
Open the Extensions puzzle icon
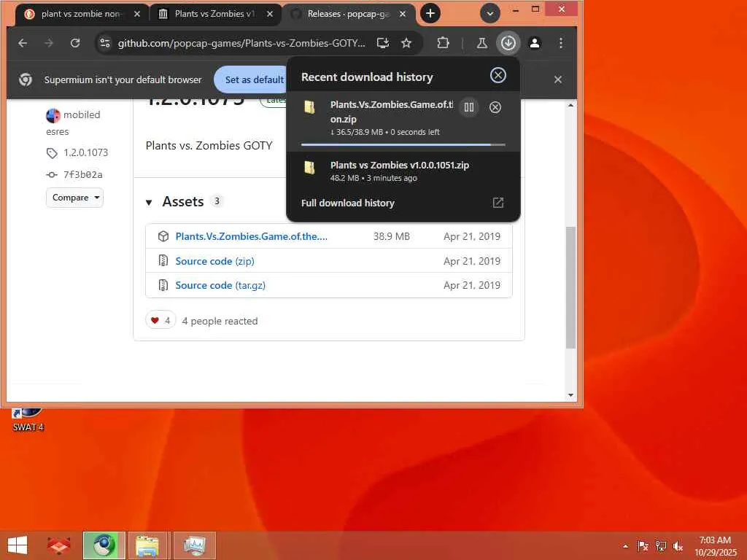[443, 43]
